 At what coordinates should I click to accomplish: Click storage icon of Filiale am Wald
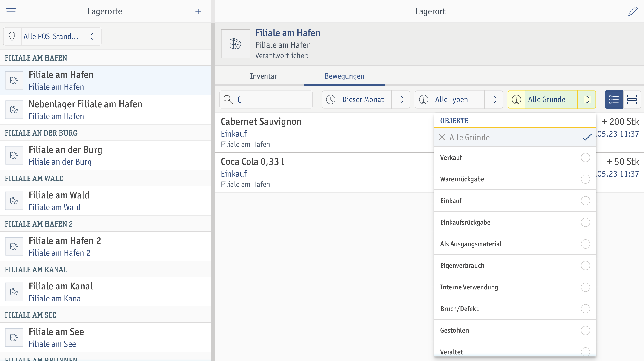[14, 201]
